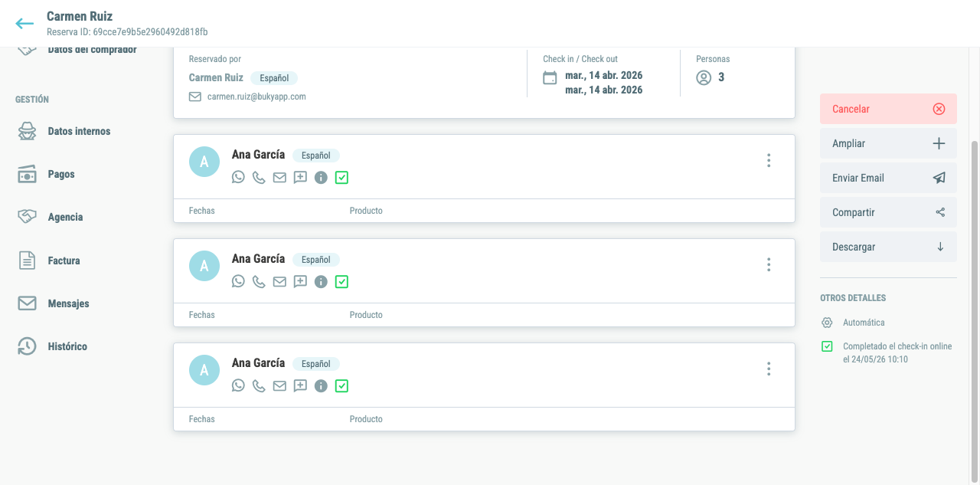
Task: Toggle check-in box for third Ana García
Action: click(x=341, y=385)
